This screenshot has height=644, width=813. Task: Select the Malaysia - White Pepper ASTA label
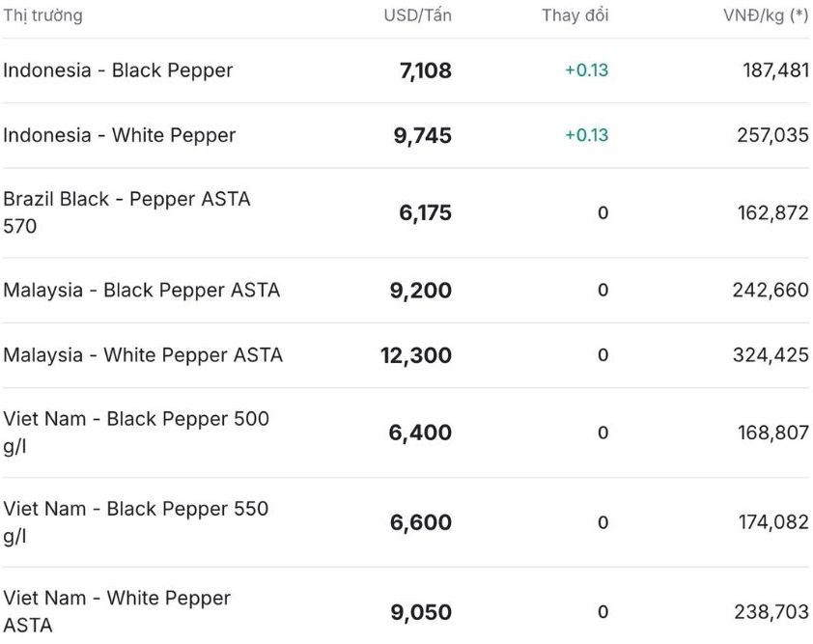[x=143, y=355]
